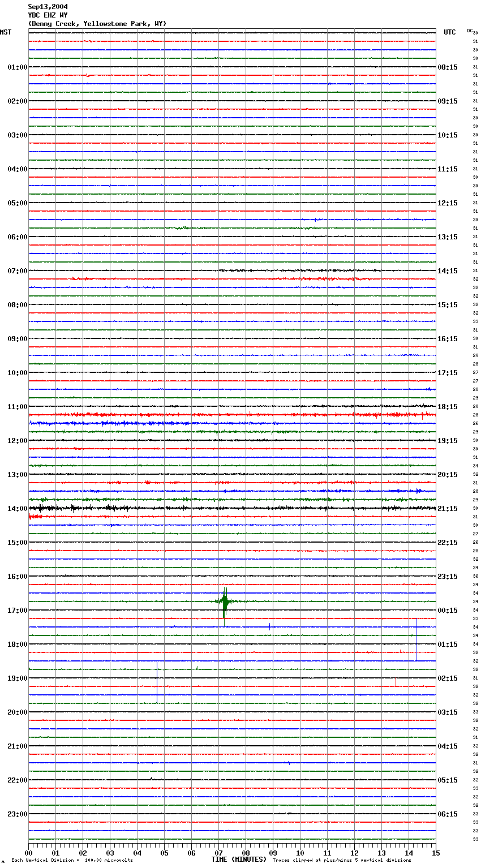Click the 00:15 UTC time label
The image size is (481, 868).
point(448,611)
